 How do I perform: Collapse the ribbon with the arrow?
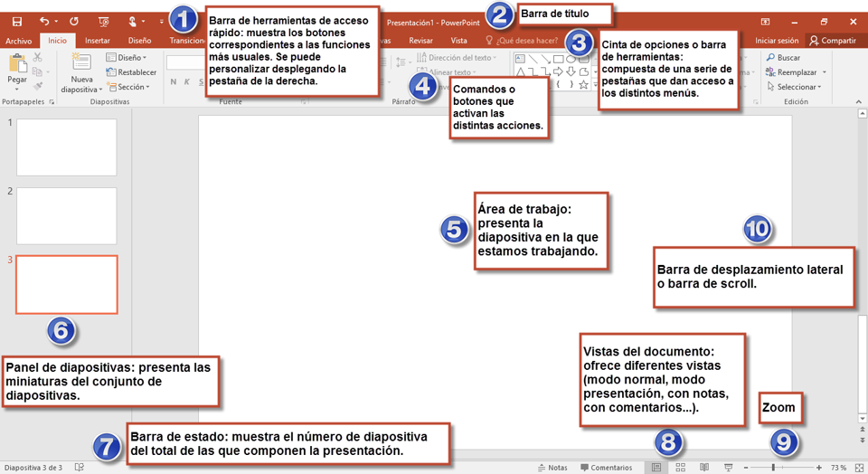[x=859, y=102]
